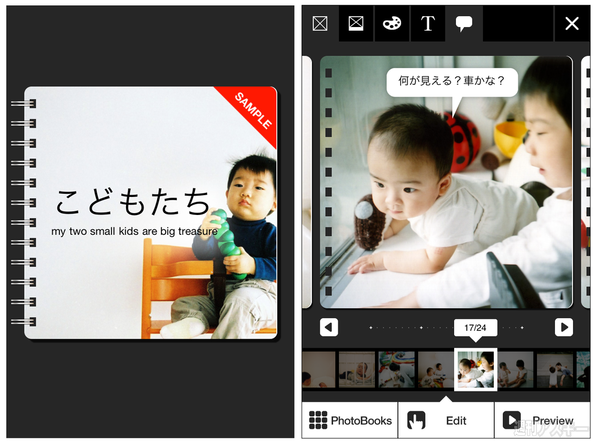The image size is (600, 448).
Task: Tap the speech bubble text 何が見える？車かな？
Action: tap(452, 81)
